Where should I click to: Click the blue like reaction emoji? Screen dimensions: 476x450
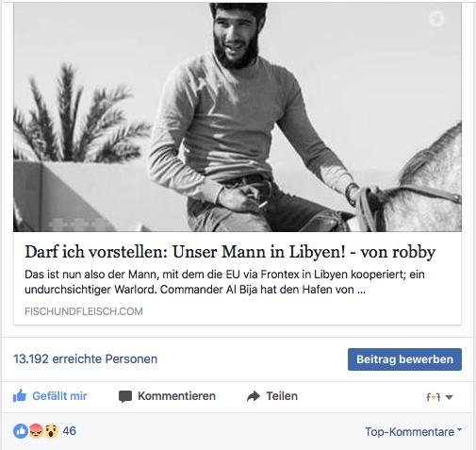[21, 431]
